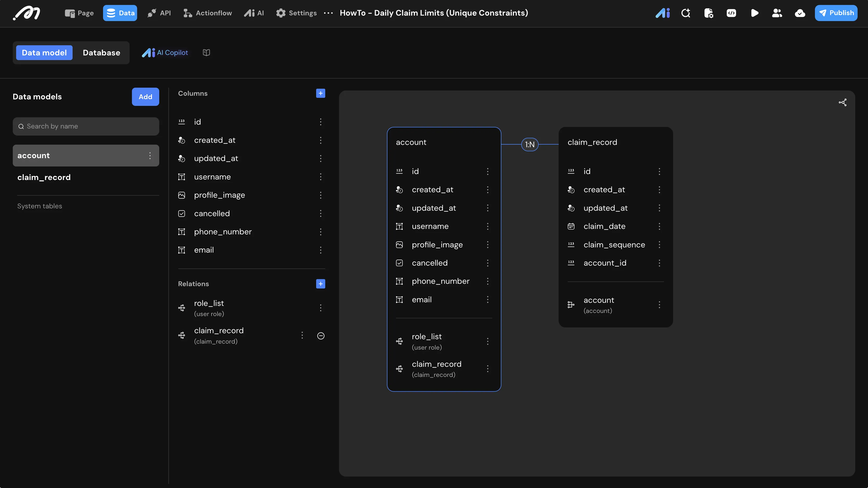Open options for profile_image in Columns list

pyautogui.click(x=321, y=195)
